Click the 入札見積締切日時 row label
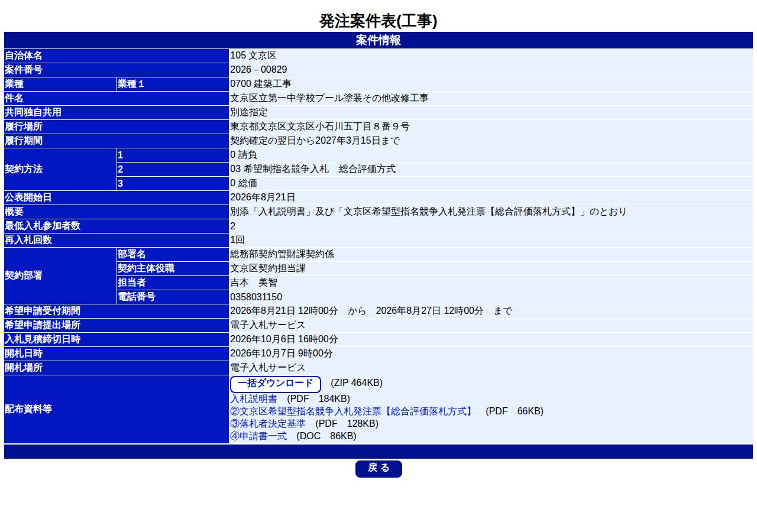 point(117,339)
